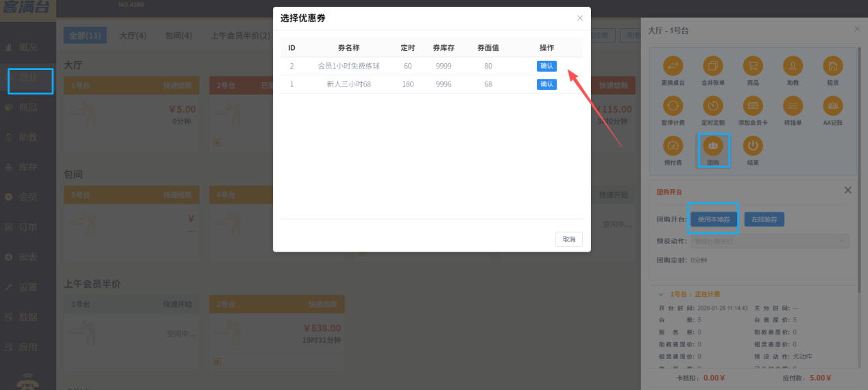
Task: Click 使用本地券 button
Action: click(x=714, y=219)
